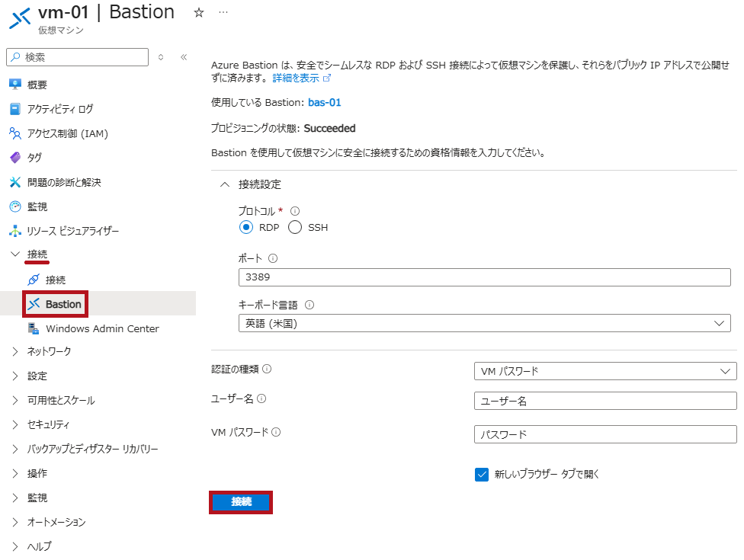Click info icon next to ポート

tap(273, 258)
